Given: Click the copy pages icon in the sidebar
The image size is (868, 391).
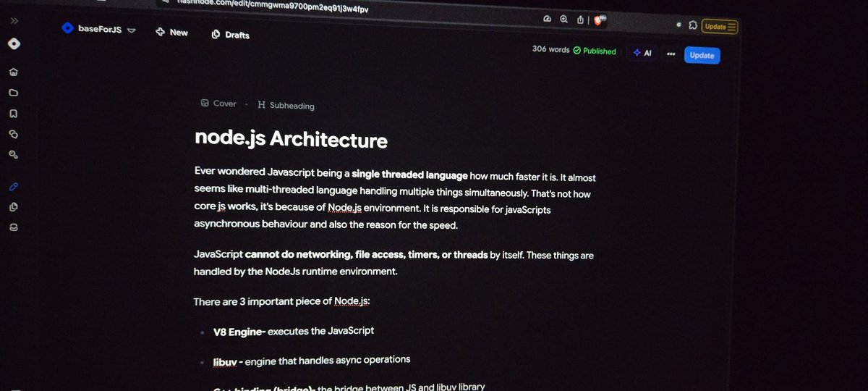Looking at the screenshot, I should (13, 207).
